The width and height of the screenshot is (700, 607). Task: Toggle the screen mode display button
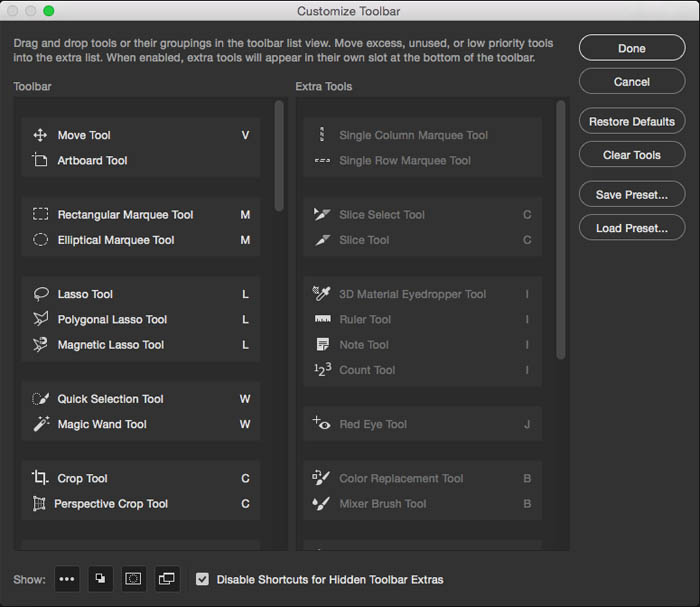coord(167,579)
